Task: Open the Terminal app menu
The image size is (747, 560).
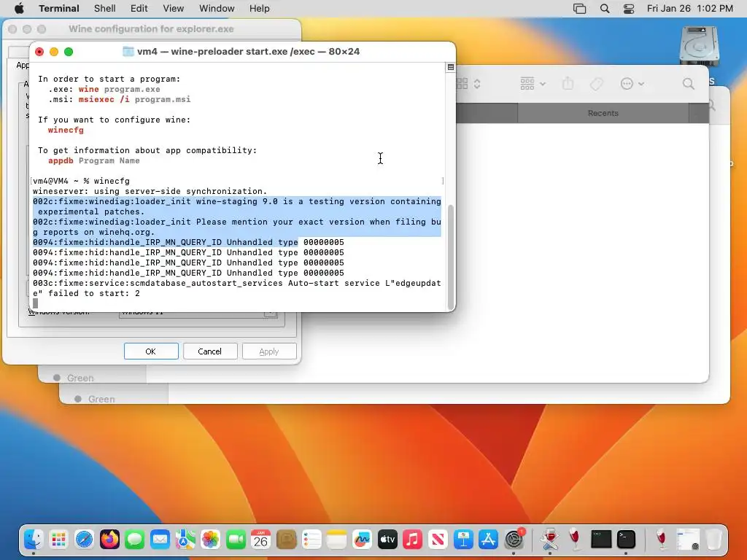Action: [x=59, y=9]
